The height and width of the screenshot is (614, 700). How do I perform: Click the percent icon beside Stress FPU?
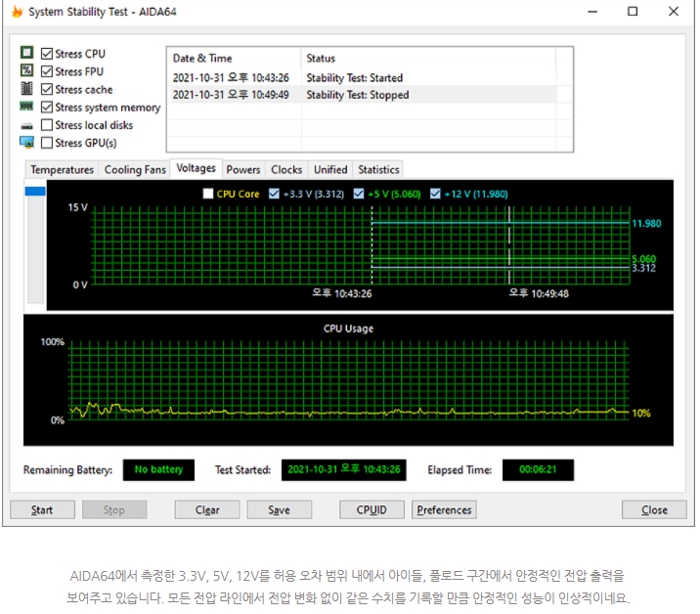point(26,70)
